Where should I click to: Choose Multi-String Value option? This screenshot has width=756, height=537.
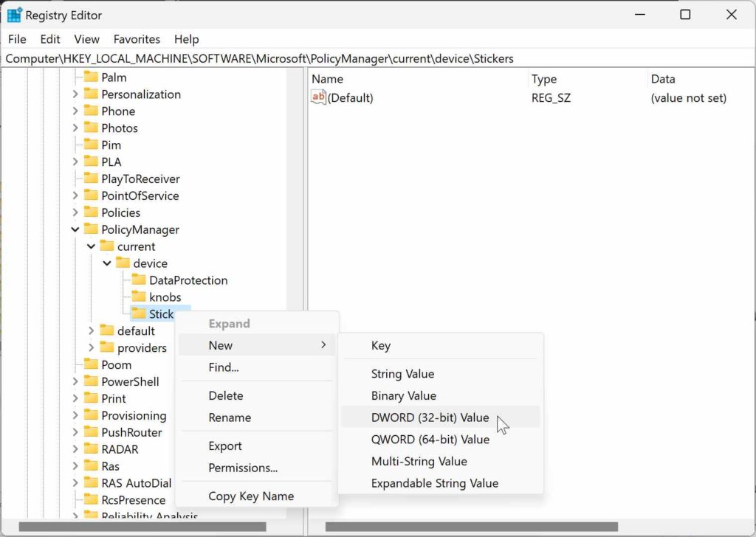440,461
